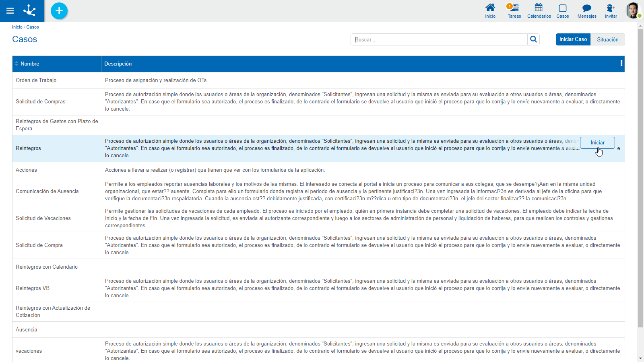Select the Solicitud de Vacaciones row
Screen dimensions: 644x362
[43, 218]
